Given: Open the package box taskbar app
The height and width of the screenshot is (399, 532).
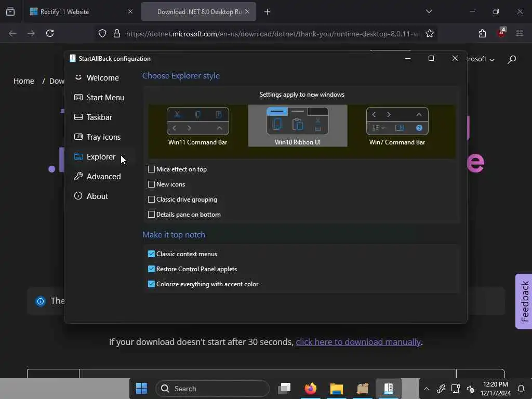Looking at the screenshot, I should (362, 389).
